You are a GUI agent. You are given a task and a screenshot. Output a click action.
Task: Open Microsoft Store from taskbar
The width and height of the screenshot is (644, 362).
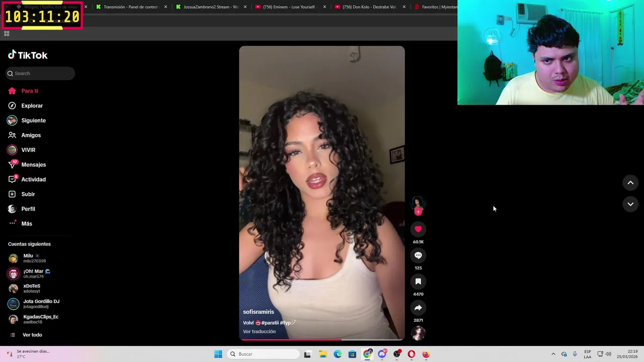pos(352,354)
